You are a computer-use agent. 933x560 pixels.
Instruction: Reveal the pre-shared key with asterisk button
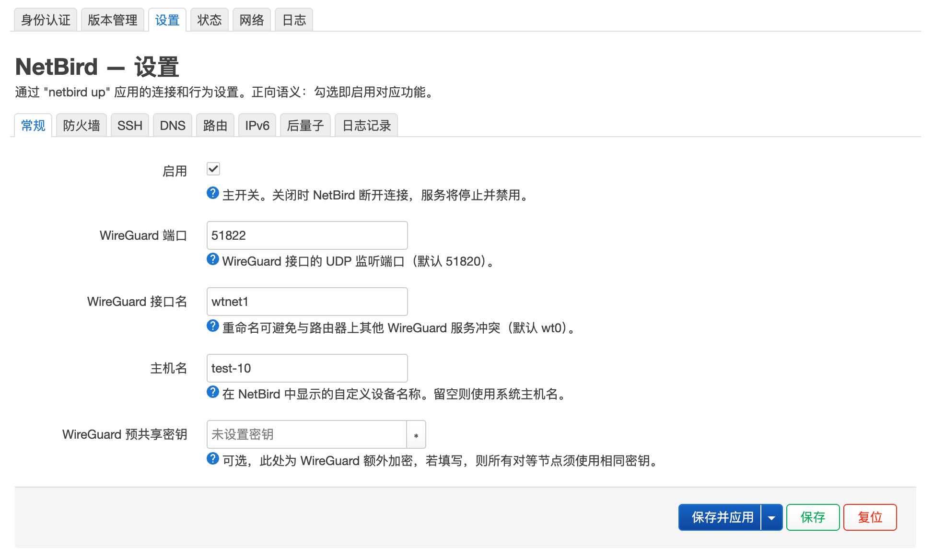coord(416,434)
